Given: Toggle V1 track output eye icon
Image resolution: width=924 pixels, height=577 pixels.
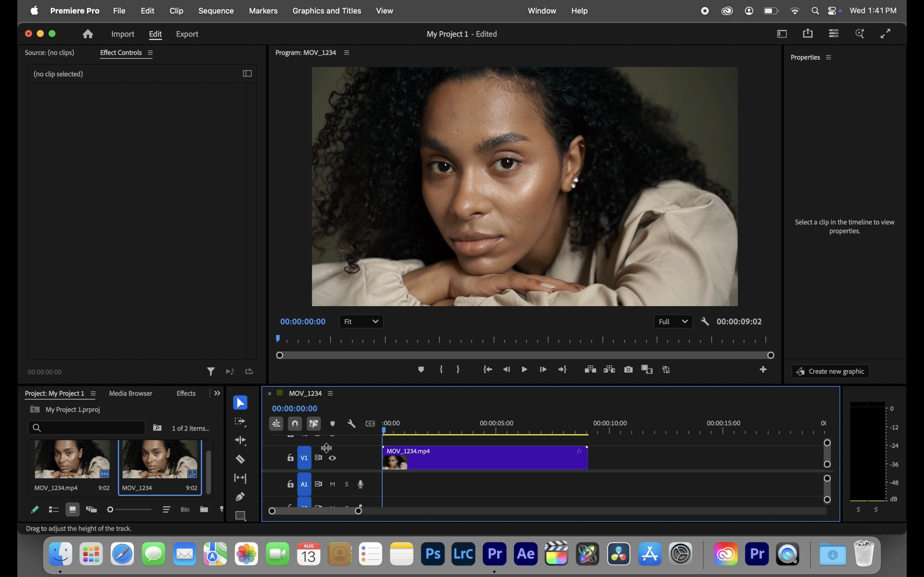Looking at the screenshot, I should [333, 458].
